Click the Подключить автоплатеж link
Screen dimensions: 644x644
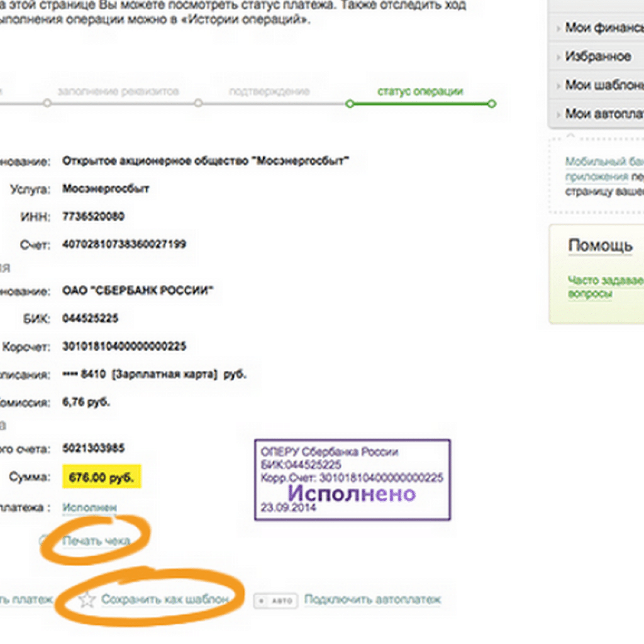[x=372, y=599]
